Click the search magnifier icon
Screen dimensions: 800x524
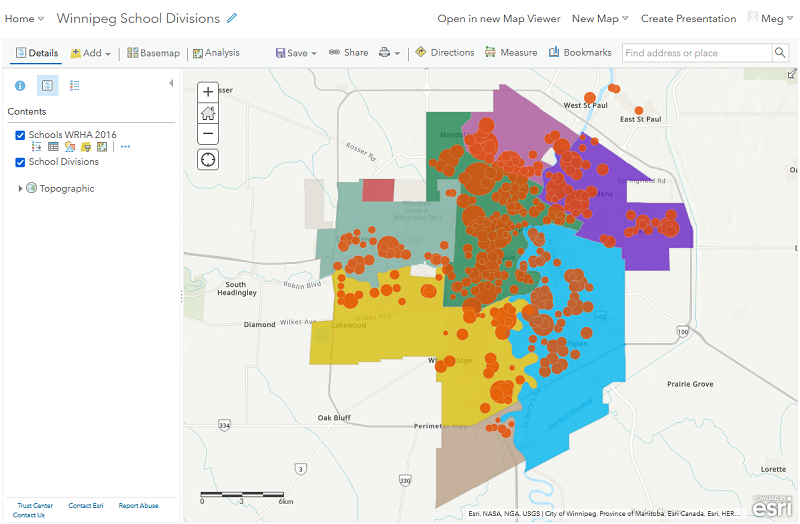coord(780,53)
